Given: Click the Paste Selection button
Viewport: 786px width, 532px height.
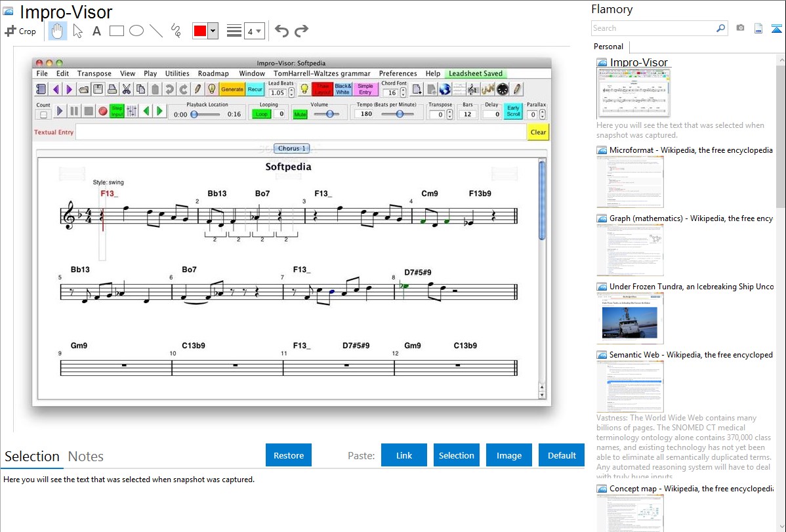Looking at the screenshot, I should pyautogui.click(x=456, y=455).
